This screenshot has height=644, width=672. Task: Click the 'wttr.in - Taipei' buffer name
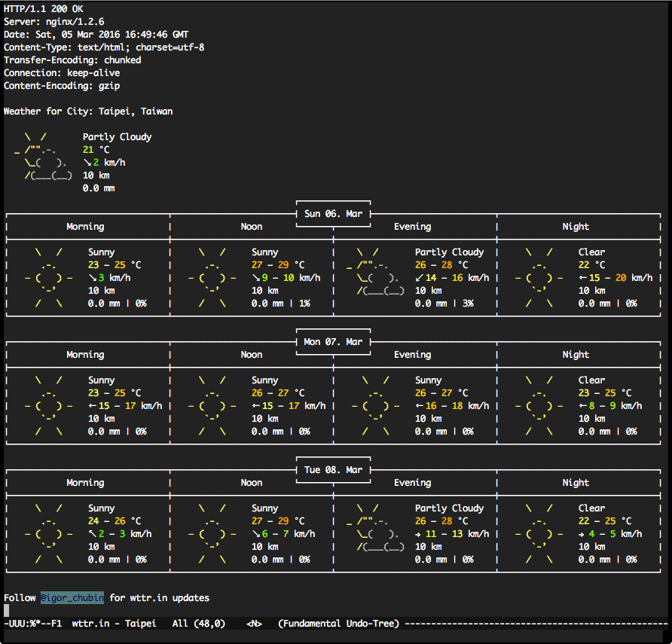(114, 624)
